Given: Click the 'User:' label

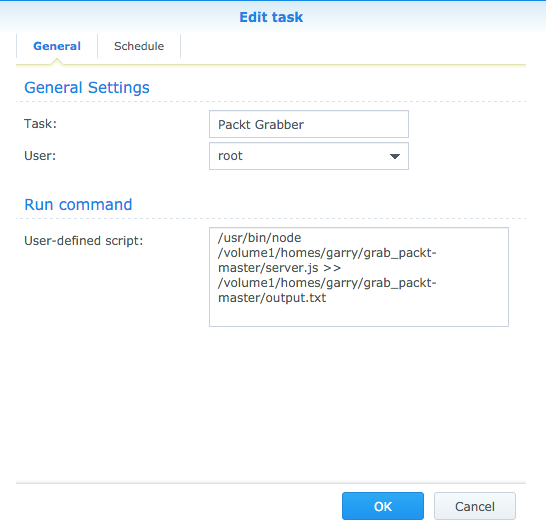Looking at the screenshot, I should (40, 156).
